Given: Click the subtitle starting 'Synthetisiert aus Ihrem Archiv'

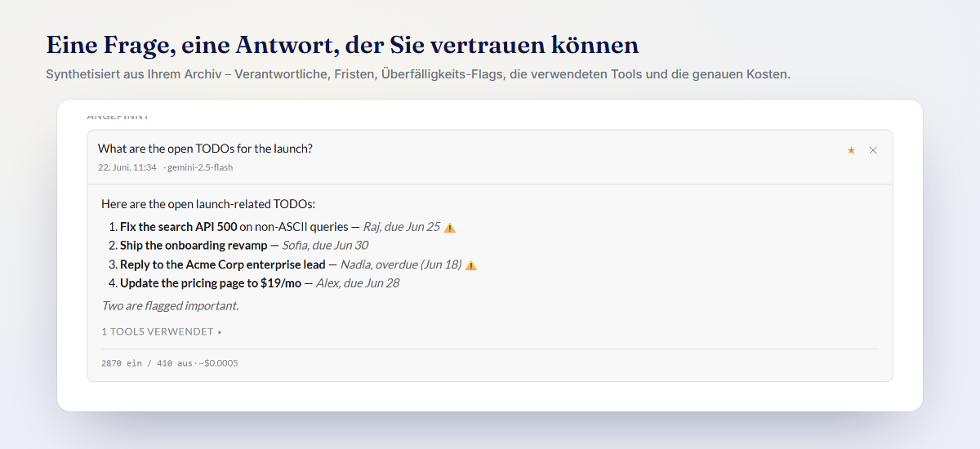Looking at the screenshot, I should click(x=418, y=74).
